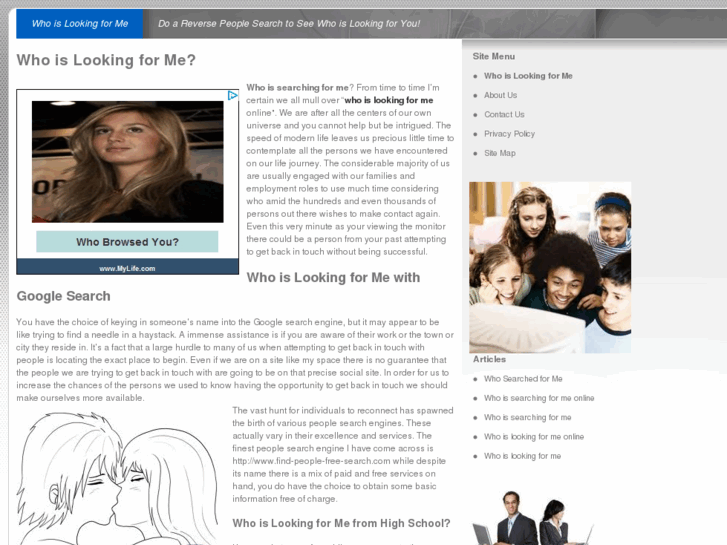Go to the Contact Us page
The width and height of the screenshot is (727, 545).
(504, 115)
